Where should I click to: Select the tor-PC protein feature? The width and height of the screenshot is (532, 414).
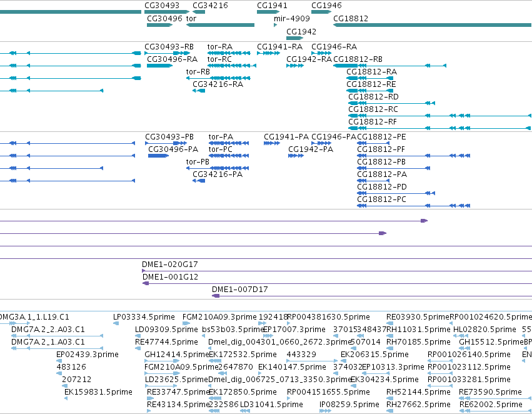(229, 156)
